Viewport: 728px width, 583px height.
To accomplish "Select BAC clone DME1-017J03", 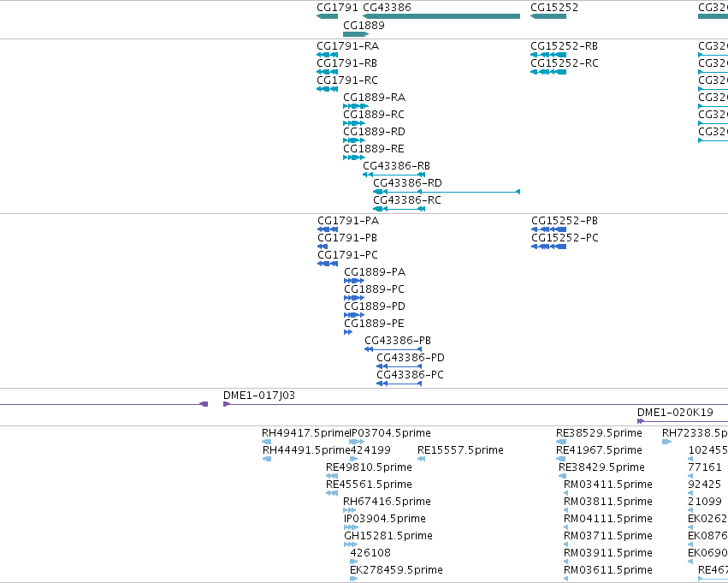I will pyautogui.click(x=259, y=396).
